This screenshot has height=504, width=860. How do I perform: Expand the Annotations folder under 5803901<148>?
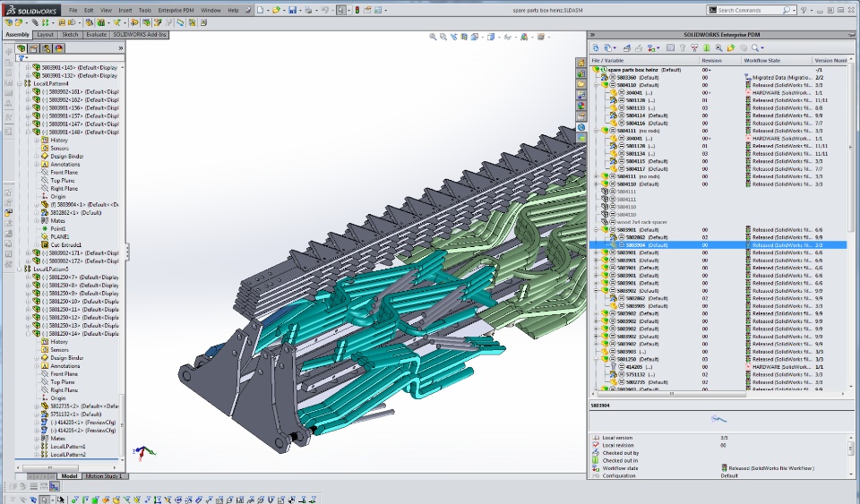tap(37, 165)
